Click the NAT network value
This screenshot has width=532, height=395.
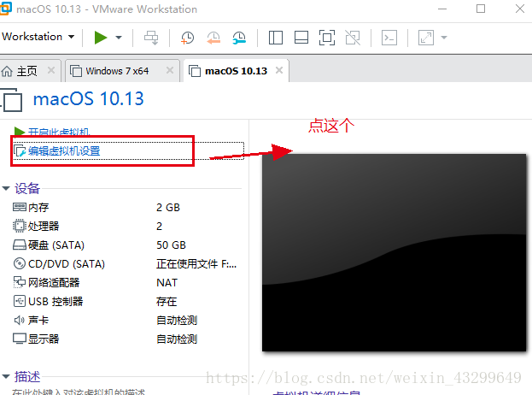[x=167, y=283]
